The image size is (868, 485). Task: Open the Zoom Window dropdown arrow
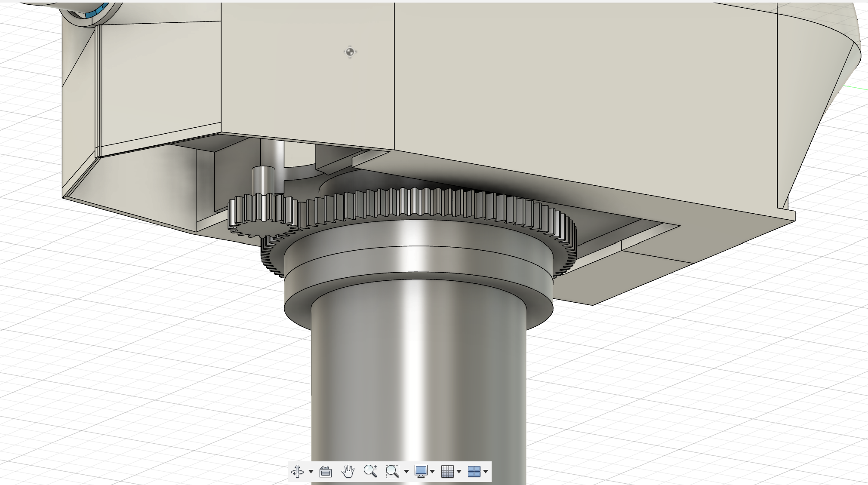(406, 472)
